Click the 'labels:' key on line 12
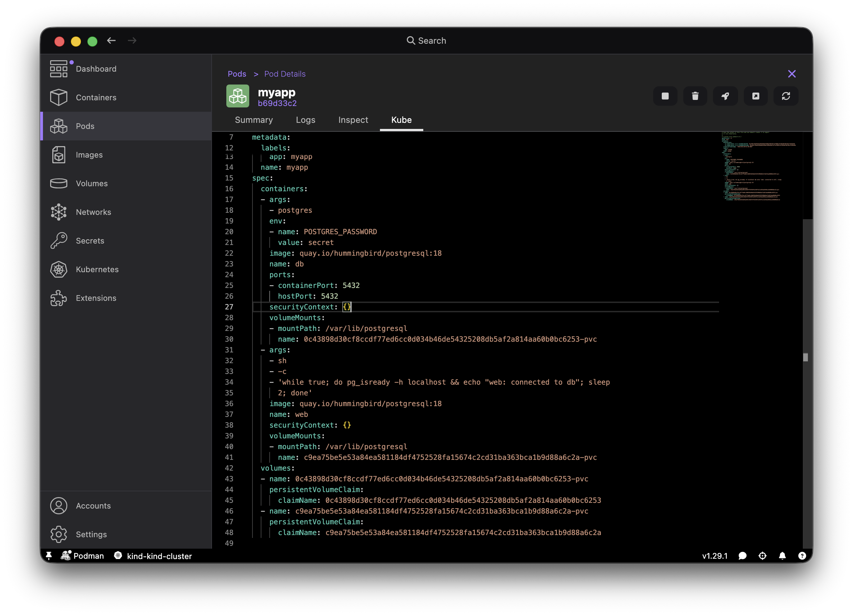 click(275, 148)
